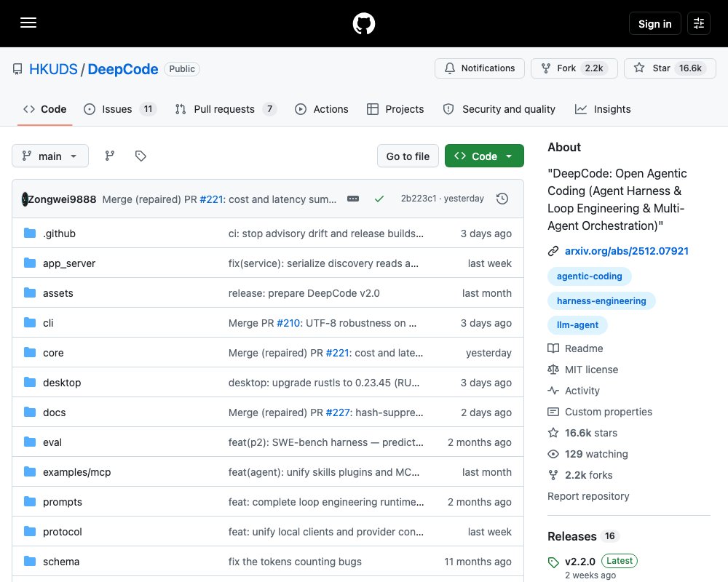Go to GitHub homepage via Octocat logo
Screen dimensions: 728x582
[363, 23]
